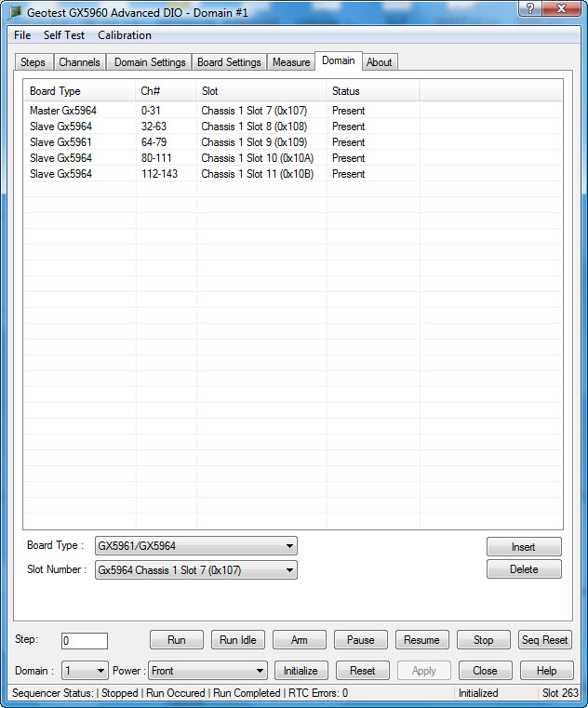588x708 pixels.
Task: Open the File menu
Action: coord(22,35)
